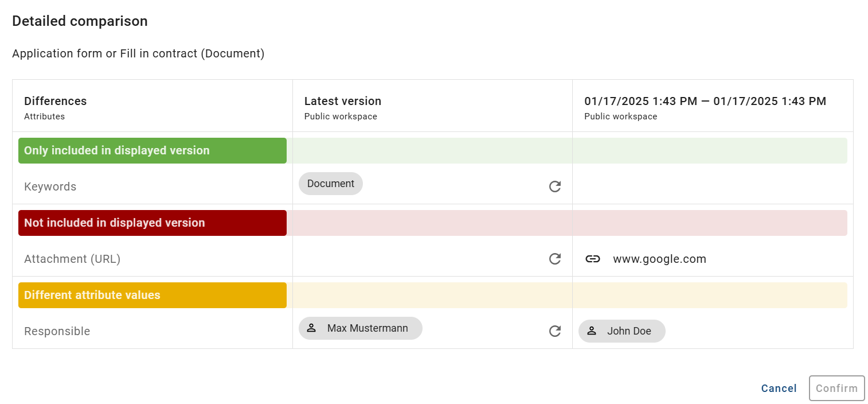Click the red 'Not included in displayed version' banner

(152, 223)
